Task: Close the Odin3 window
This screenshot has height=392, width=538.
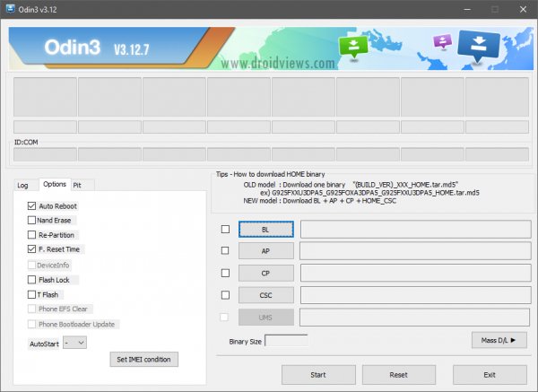Action: click(524, 9)
